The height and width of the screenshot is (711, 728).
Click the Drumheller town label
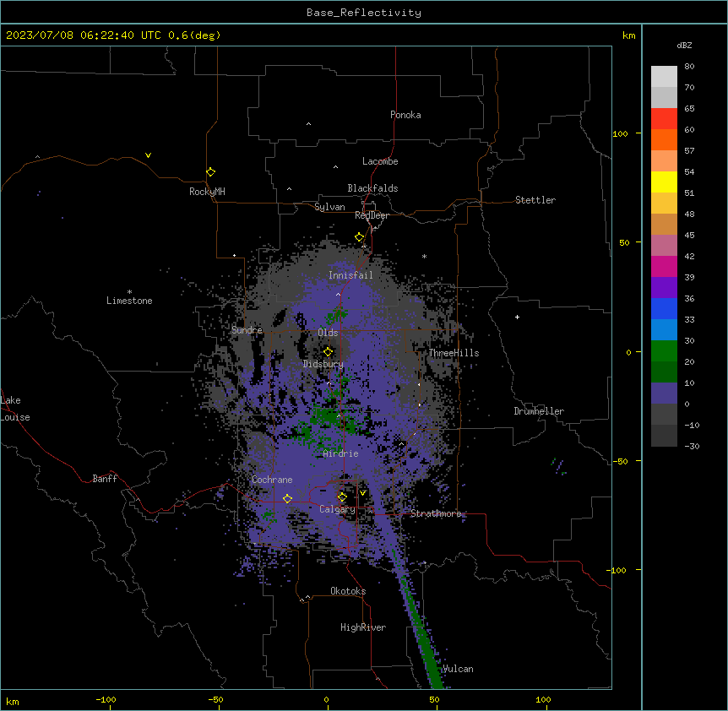(539, 411)
